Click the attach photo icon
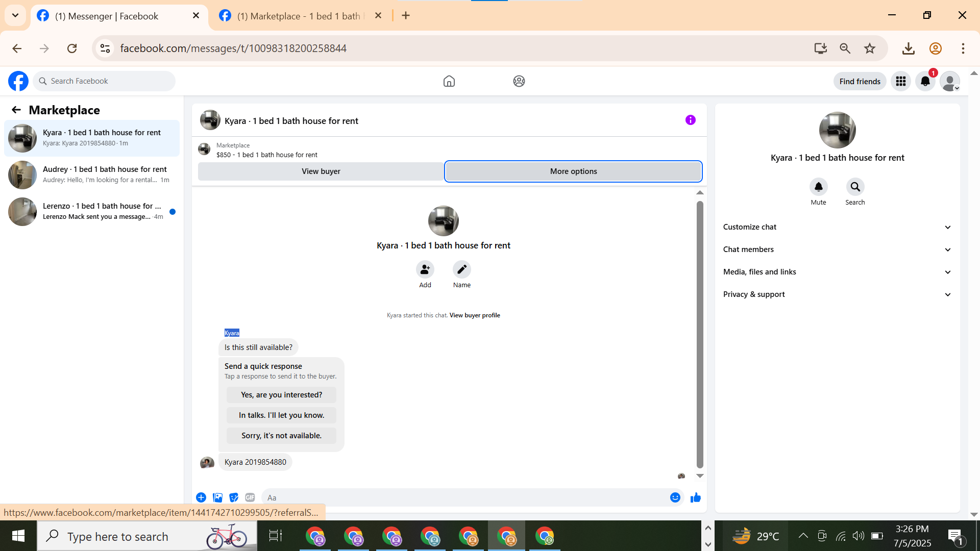The height and width of the screenshot is (551, 980). [217, 497]
